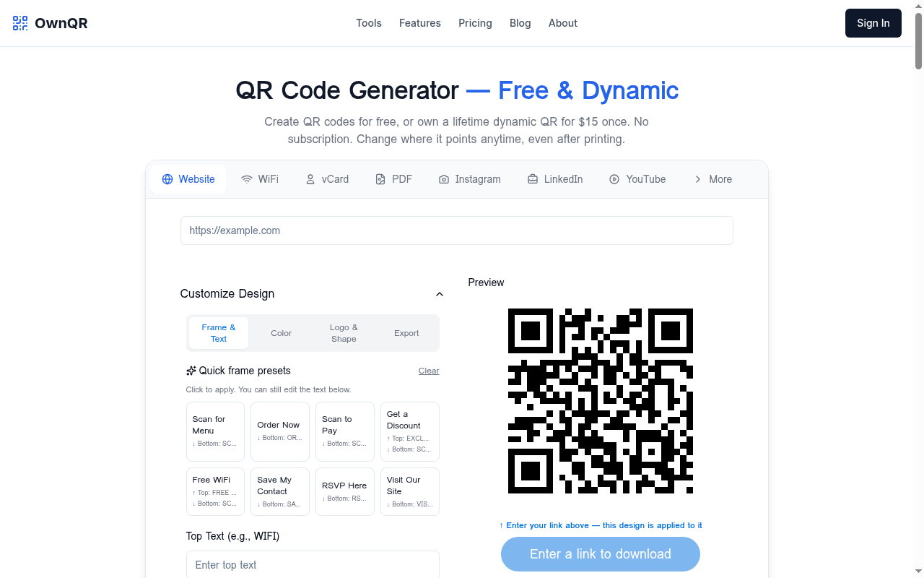This screenshot has height=578, width=924.
Task: Select the Instagram QR type tab
Action: point(470,179)
